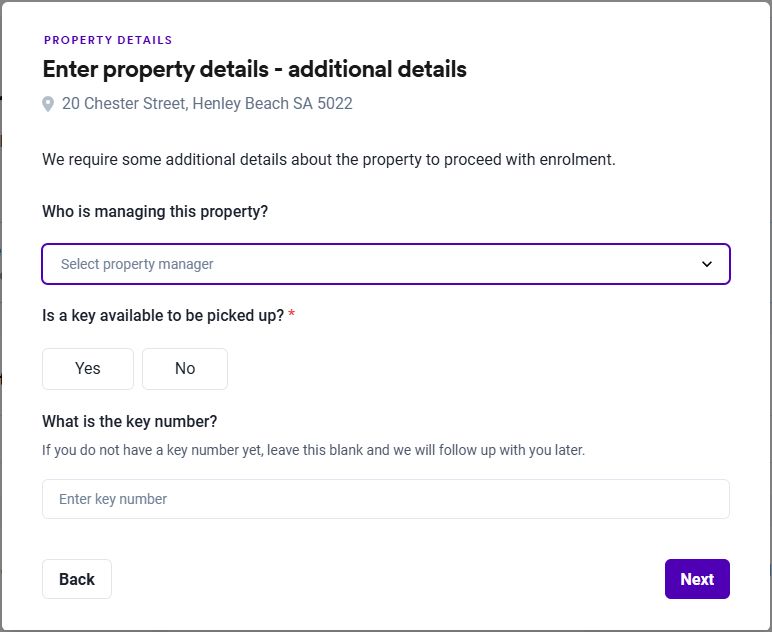Click the location pin icon beside the address
This screenshot has width=772, height=632.
click(x=48, y=104)
